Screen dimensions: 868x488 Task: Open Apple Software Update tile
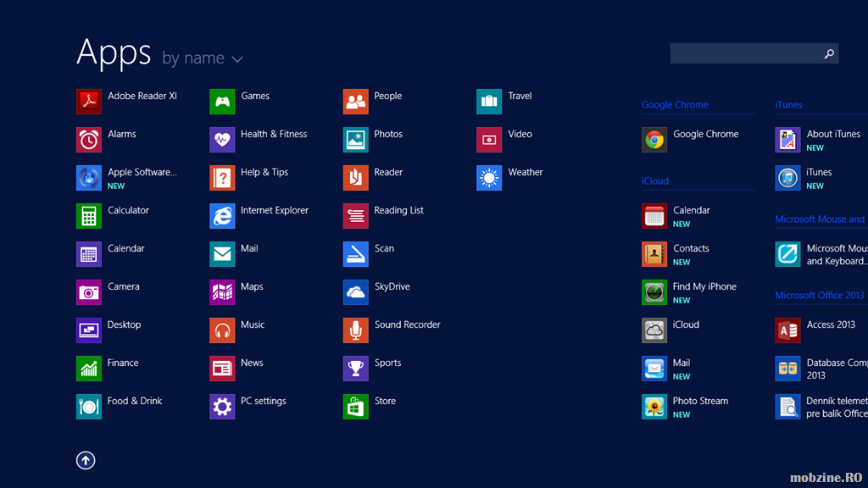[127, 178]
